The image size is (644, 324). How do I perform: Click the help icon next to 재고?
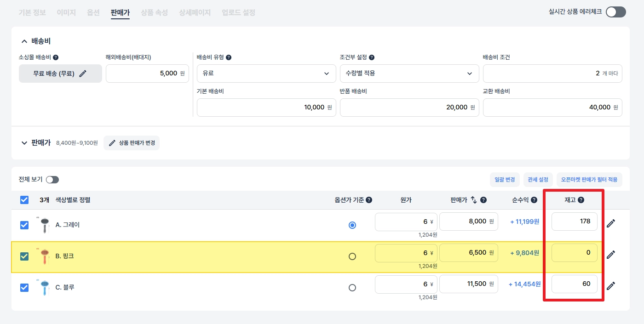tap(581, 200)
